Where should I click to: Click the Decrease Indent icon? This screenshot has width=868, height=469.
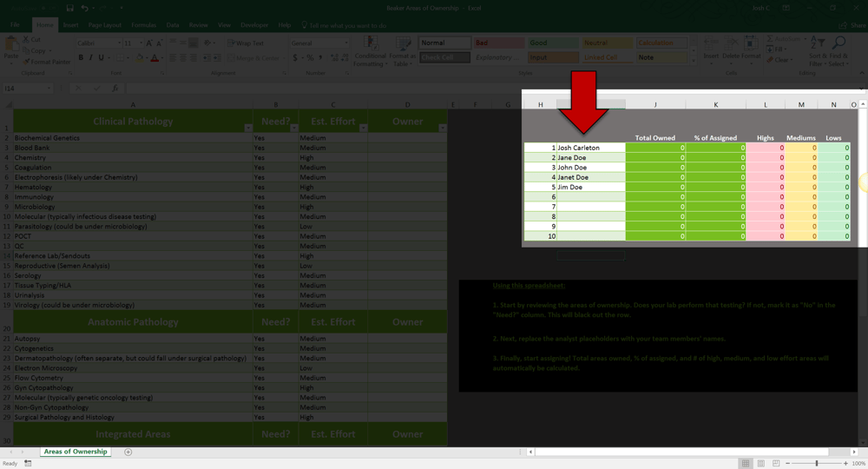(x=206, y=57)
